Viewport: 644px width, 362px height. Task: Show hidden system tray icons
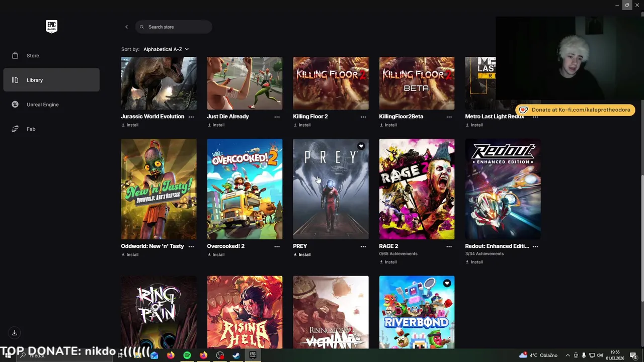568,355
